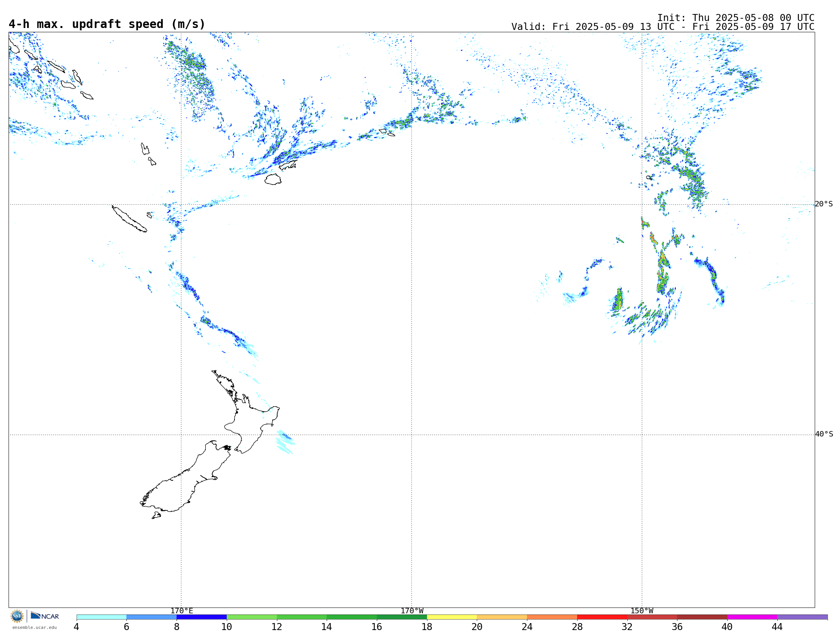Screen dimensions: 840x632
Task: Click the '4-h max. updraft speed (m/s)' title
Action: point(107,24)
